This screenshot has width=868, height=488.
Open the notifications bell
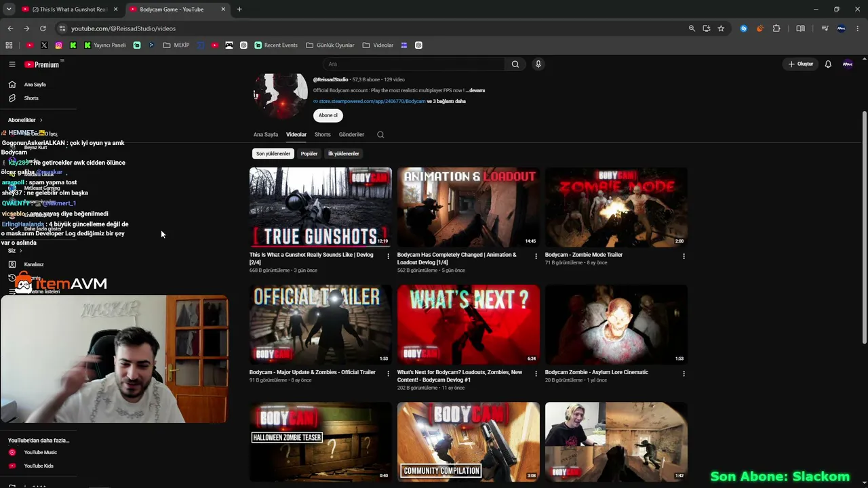point(828,64)
